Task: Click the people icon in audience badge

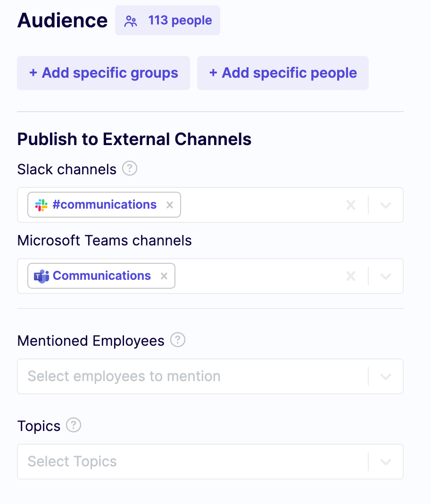Action: pyautogui.click(x=131, y=21)
